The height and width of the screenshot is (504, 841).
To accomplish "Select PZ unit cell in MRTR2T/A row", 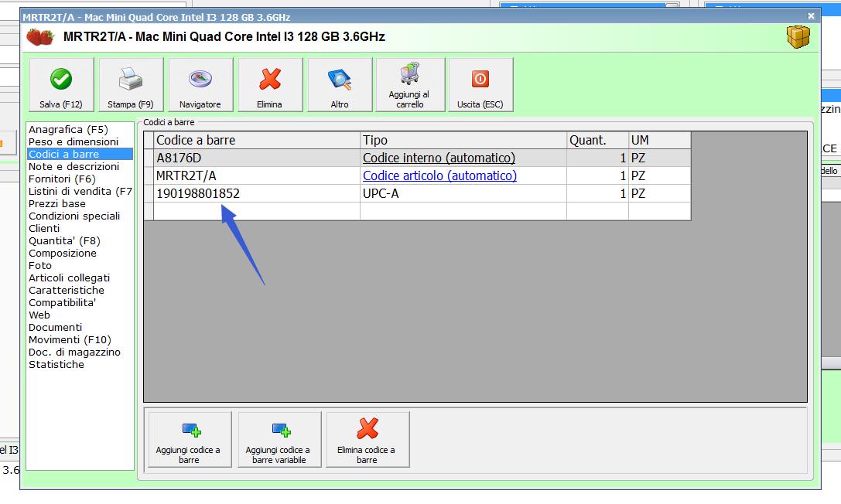I will coord(660,175).
